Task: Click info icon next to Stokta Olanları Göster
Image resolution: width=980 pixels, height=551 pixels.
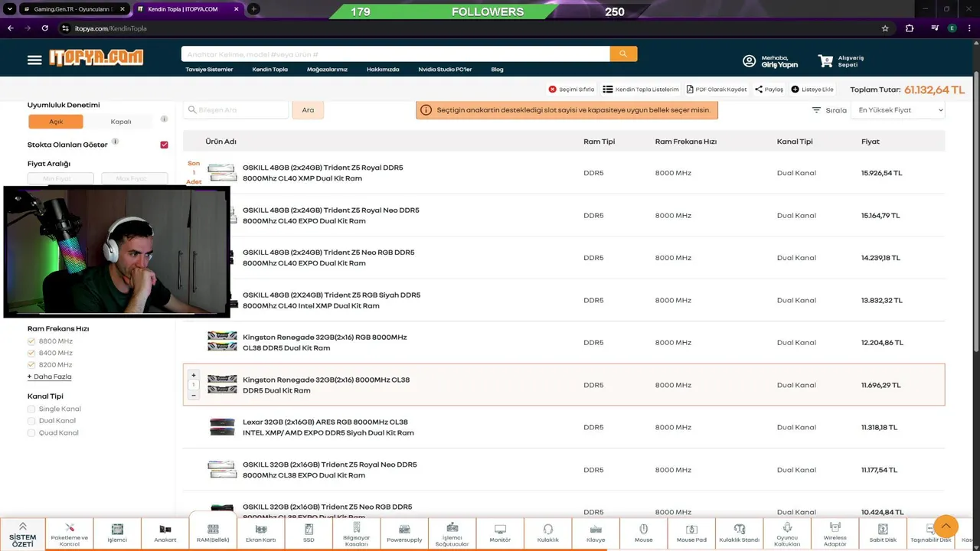Action: click(x=115, y=142)
